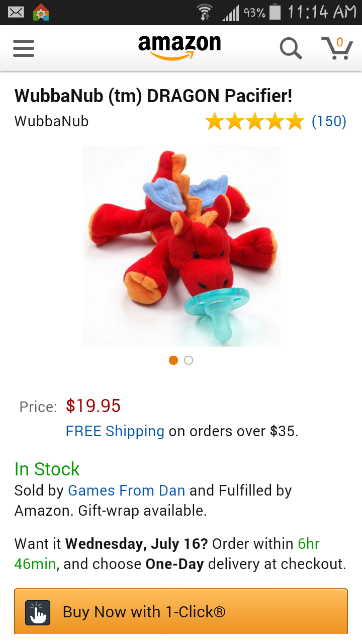Tap the Wi-Fi status icon
Viewport: 362px width, 644px height.
tap(205, 12)
